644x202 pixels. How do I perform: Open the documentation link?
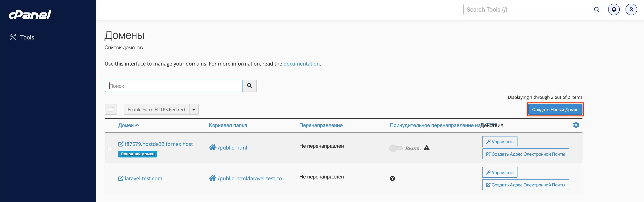click(x=302, y=64)
